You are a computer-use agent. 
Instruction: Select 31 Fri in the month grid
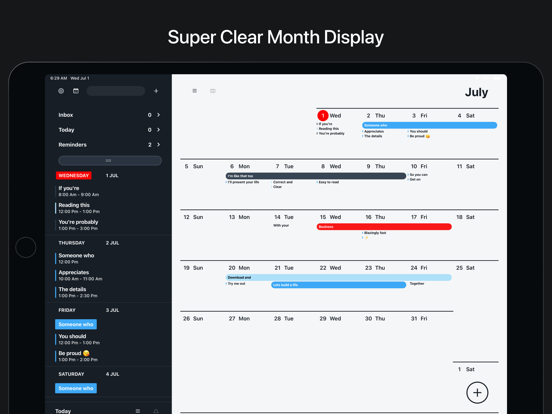pos(419,318)
